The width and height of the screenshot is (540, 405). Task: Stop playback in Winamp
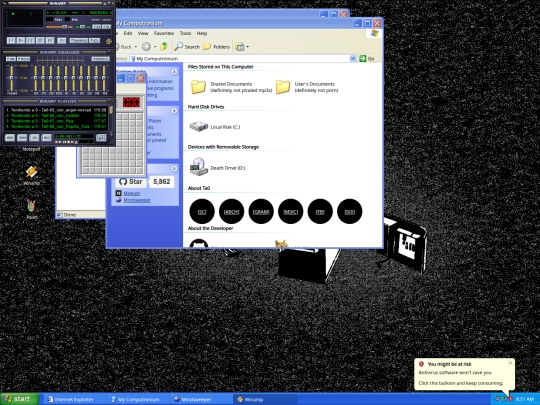[x=40, y=40]
